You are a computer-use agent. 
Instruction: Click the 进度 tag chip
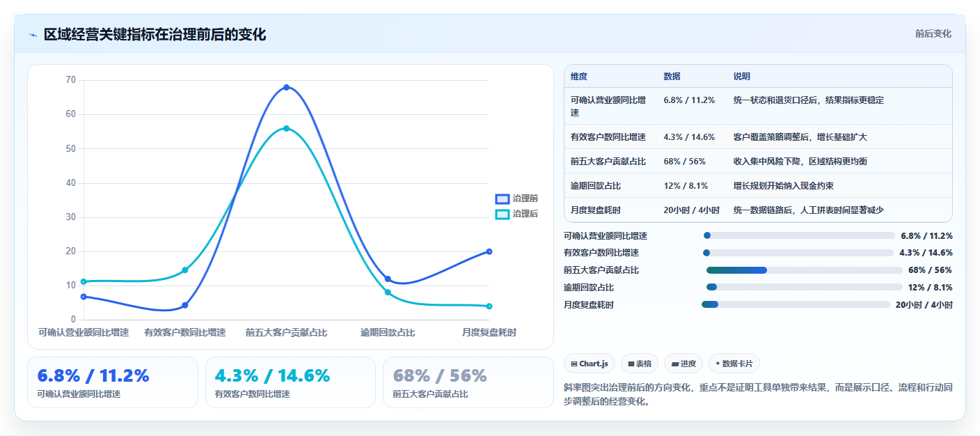tap(683, 364)
